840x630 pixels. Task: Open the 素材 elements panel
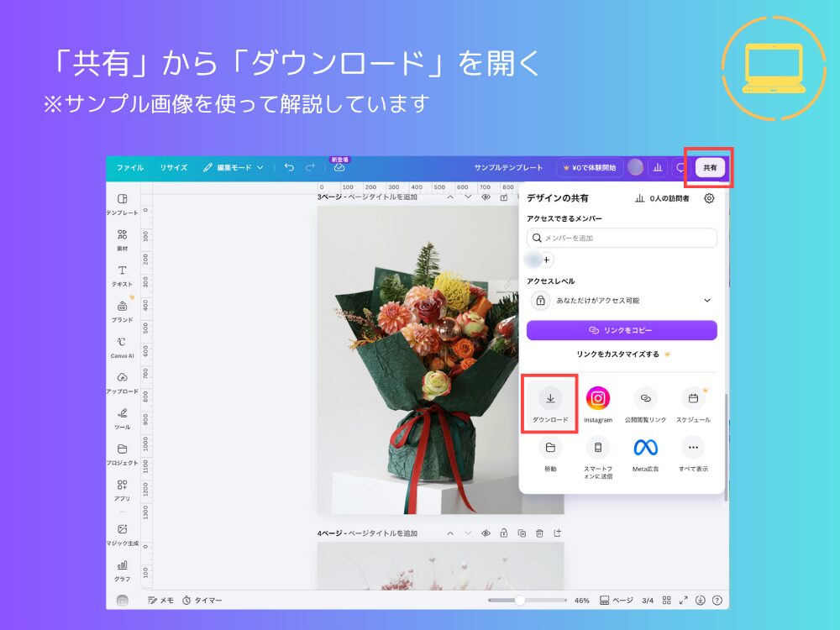(x=122, y=240)
